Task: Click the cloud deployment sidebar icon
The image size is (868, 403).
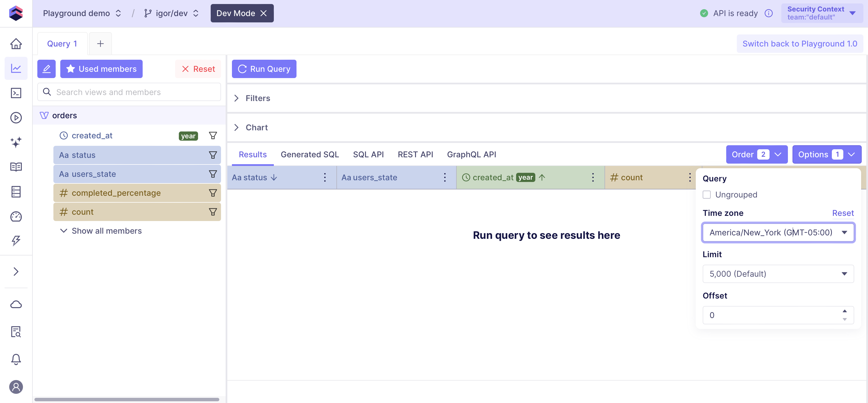Action: 16,305
